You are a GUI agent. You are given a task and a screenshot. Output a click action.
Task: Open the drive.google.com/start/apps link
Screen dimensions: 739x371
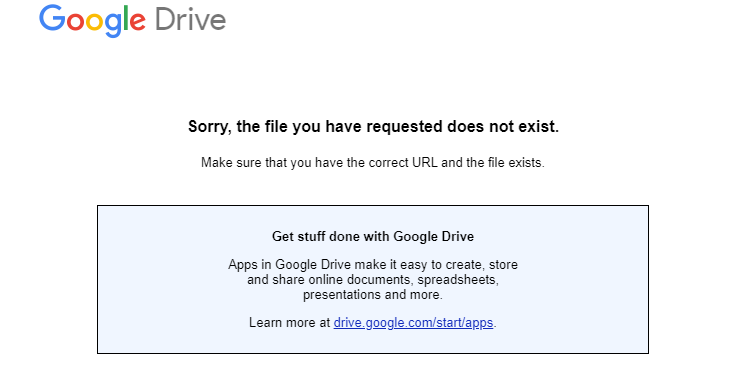(413, 322)
